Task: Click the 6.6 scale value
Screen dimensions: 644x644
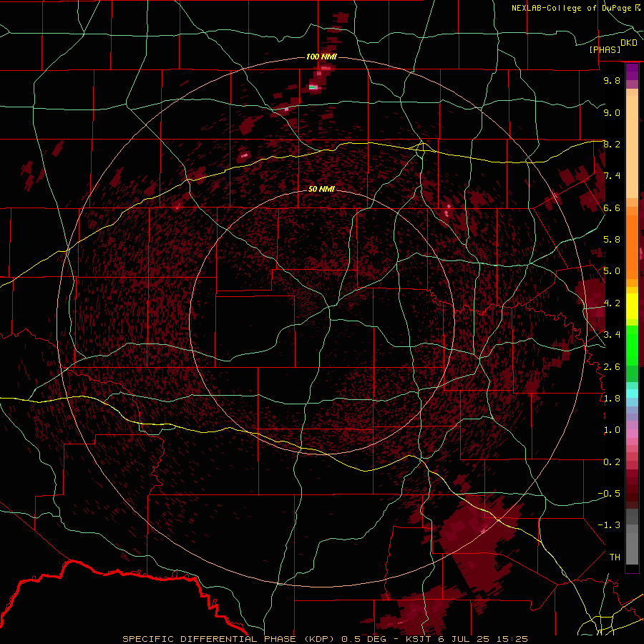Action: point(612,208)
